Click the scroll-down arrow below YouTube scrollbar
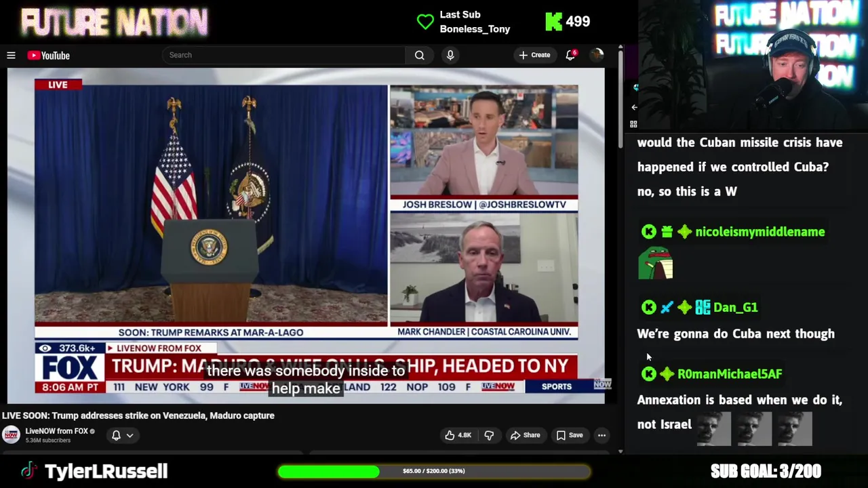Image resolution: width=868 pixels, height=488 pixels. pyautogui.click(x=620, y=451)
